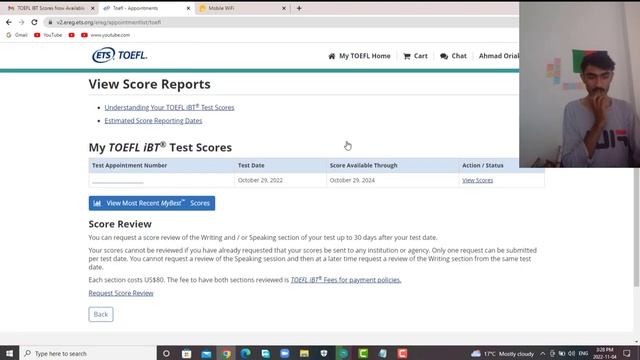Open the weather widget showing 17°C Mostly cloudy
Screen dimensions: 640x360
coord(502,354)
